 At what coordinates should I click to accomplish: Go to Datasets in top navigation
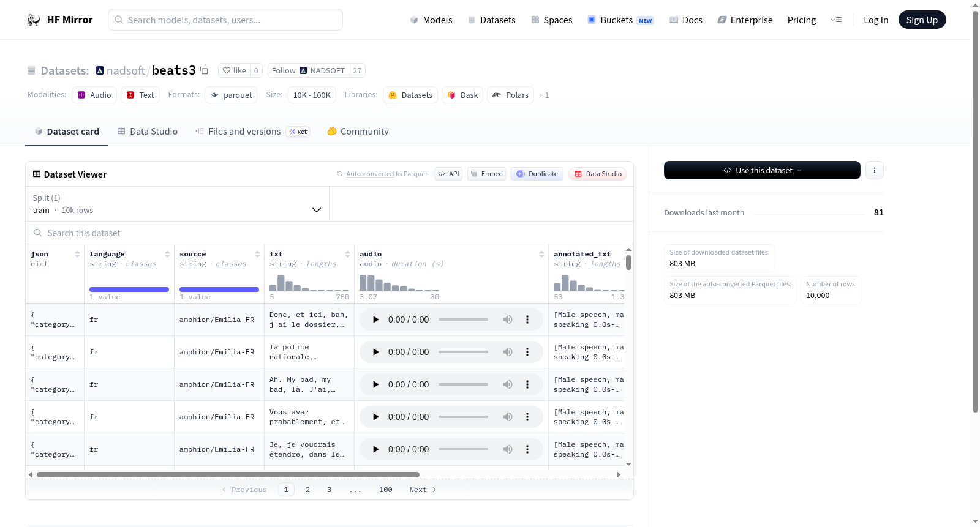pyautogui.click(x=491, y=20)
